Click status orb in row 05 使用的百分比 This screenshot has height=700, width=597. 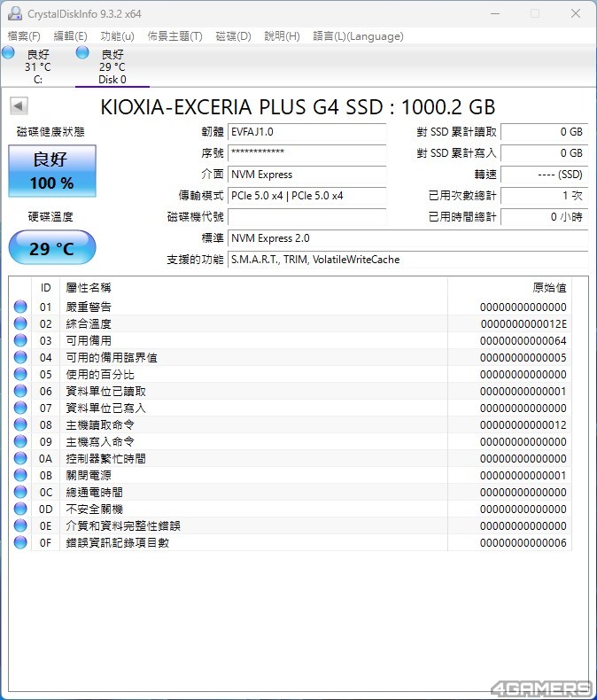(x=20, y=374)
